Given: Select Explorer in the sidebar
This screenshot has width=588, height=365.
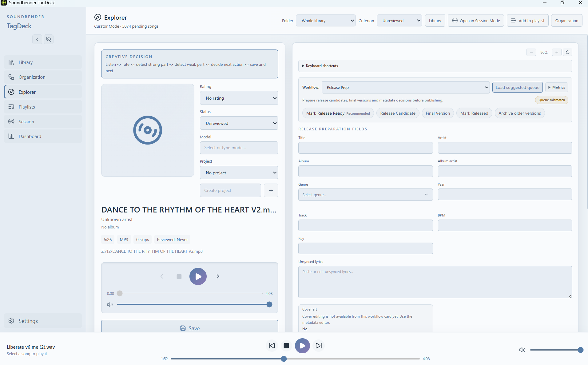Looking at the screenshot, I should (43, 92).
